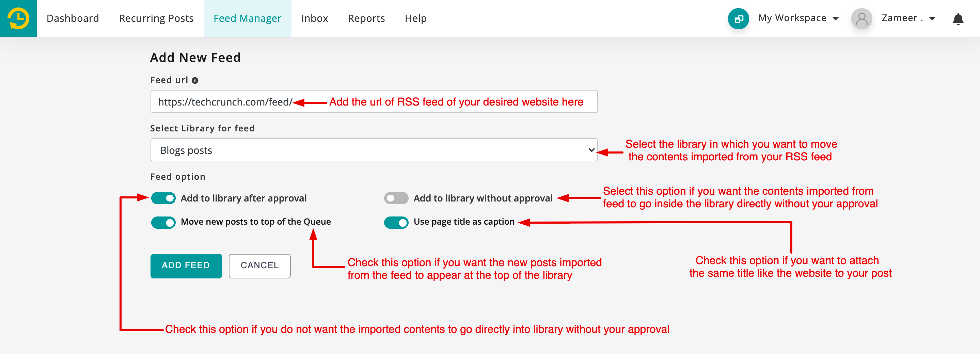This screenshot has height=354, width=980.
Task: Click inside the Feed url field
Action: click(x=374, y=101)
